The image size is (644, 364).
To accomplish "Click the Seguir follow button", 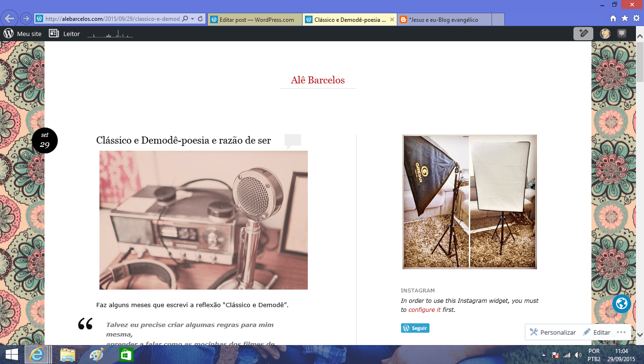I will click(x=415, y=328).
